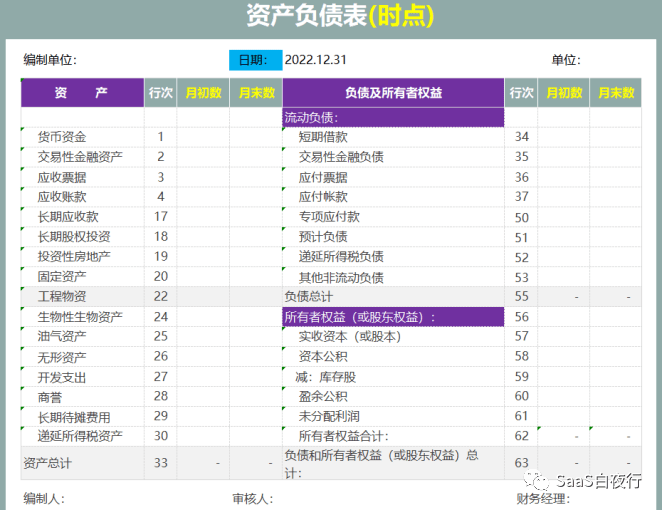Click the 资本公积 cell
Viewport: 663px width, 510px height.
tap(393, 356)
